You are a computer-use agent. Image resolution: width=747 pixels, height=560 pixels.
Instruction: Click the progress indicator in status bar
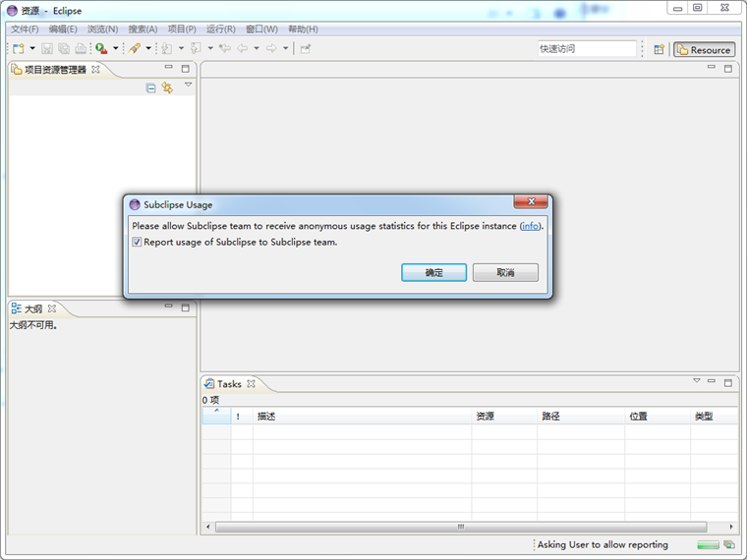708,544
